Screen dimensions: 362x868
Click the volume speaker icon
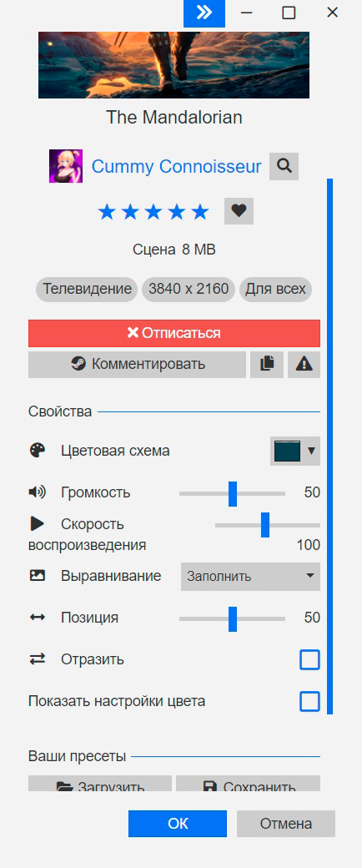point(37,492)
